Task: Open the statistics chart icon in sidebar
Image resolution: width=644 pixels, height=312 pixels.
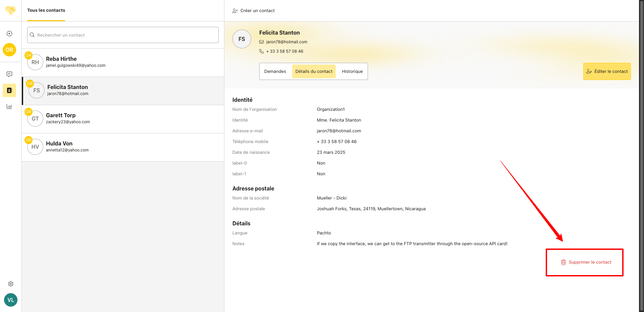Action: point(9,106)
